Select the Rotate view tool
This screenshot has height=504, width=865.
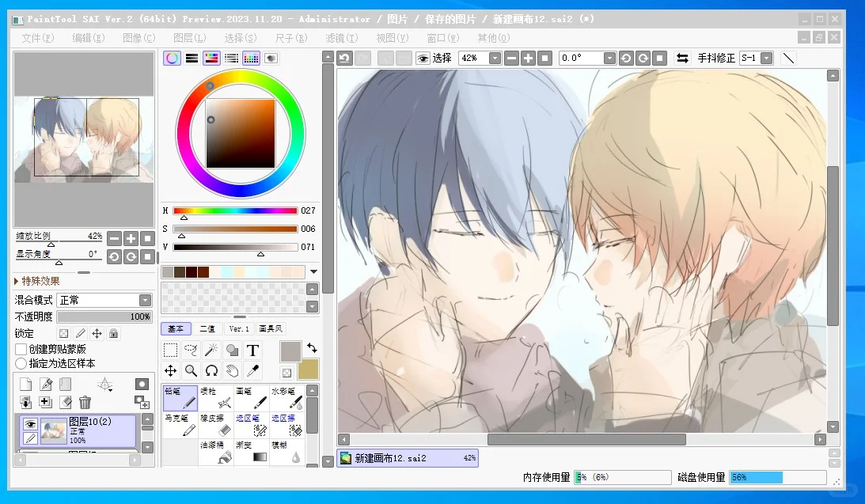pyautogui.click(x=211, y=370)
